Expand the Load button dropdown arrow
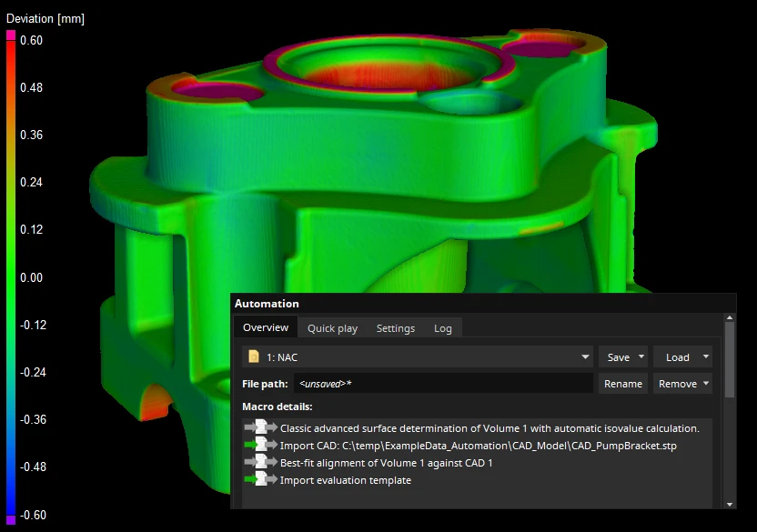This screenshot has height=532, width=757. [x=705, y=357]
